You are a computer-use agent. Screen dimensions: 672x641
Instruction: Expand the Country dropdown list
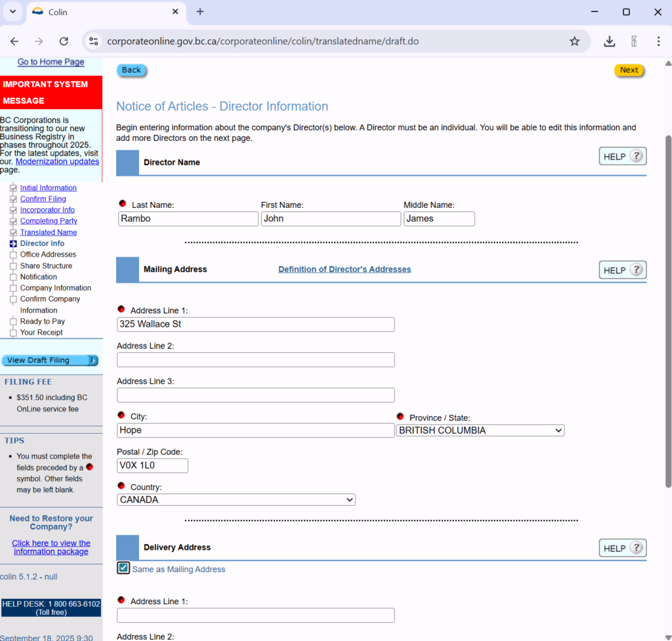236,500
